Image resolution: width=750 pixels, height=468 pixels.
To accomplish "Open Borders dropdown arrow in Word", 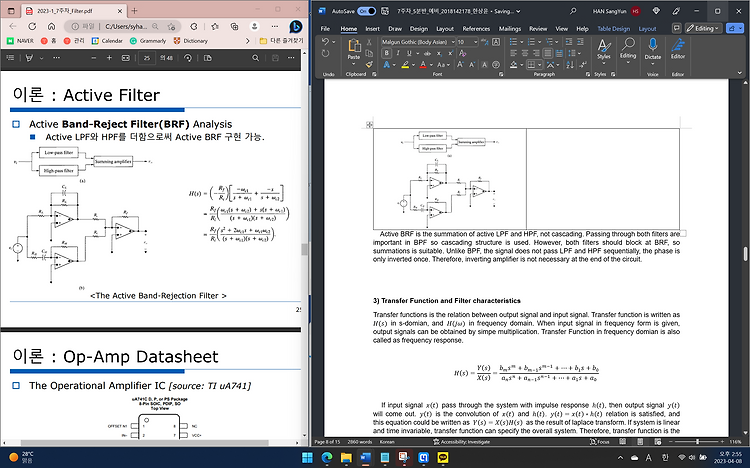I will (x=540, y=65).
